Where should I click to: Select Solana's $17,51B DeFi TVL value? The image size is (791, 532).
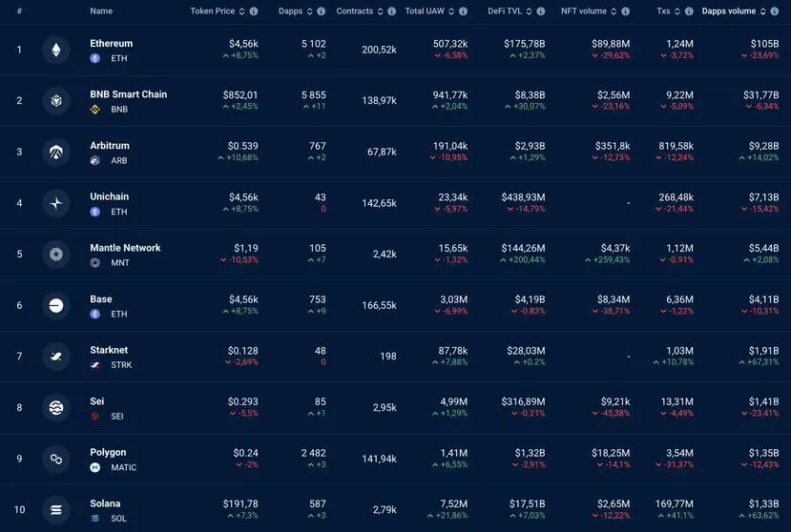[x=527, y=503]
